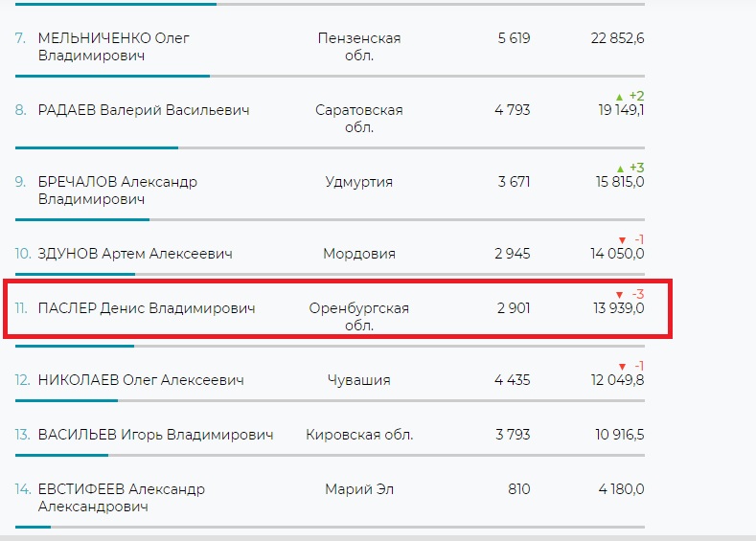Image resolution: width=756 pixels, height=541 pixels.
Task: Select the name РАДАЕВ Валерий Васильевич
Action: [144, 110]
